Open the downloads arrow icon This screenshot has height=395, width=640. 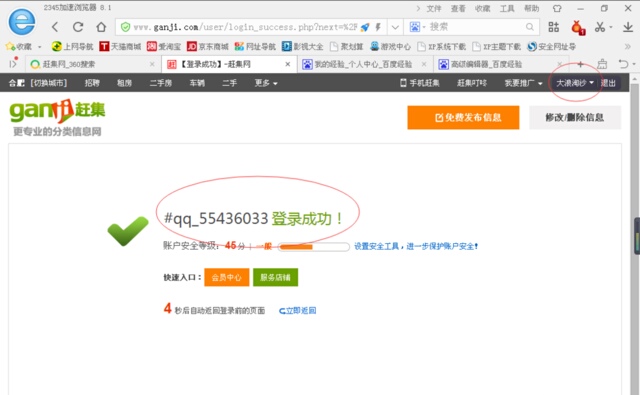(x=628, y=27)
